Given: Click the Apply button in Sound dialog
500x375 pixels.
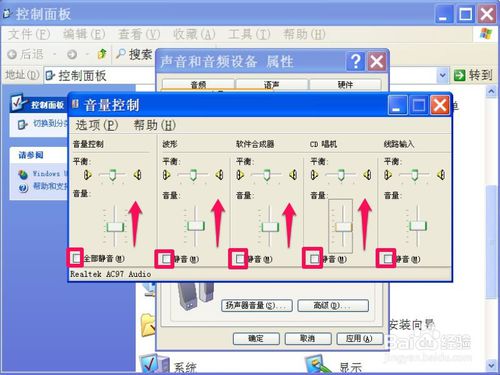Looking at the screenshot, I should [x=359, y=339].
